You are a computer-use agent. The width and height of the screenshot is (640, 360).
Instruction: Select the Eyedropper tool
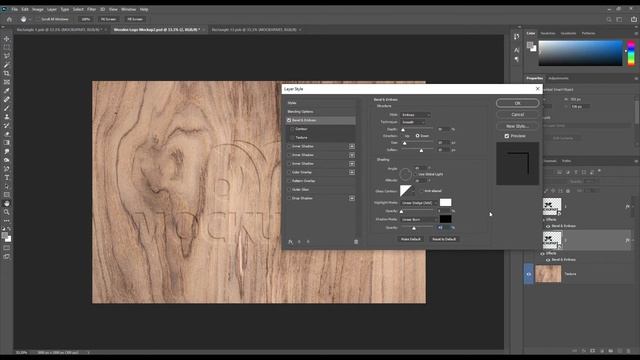pos(7,91)
